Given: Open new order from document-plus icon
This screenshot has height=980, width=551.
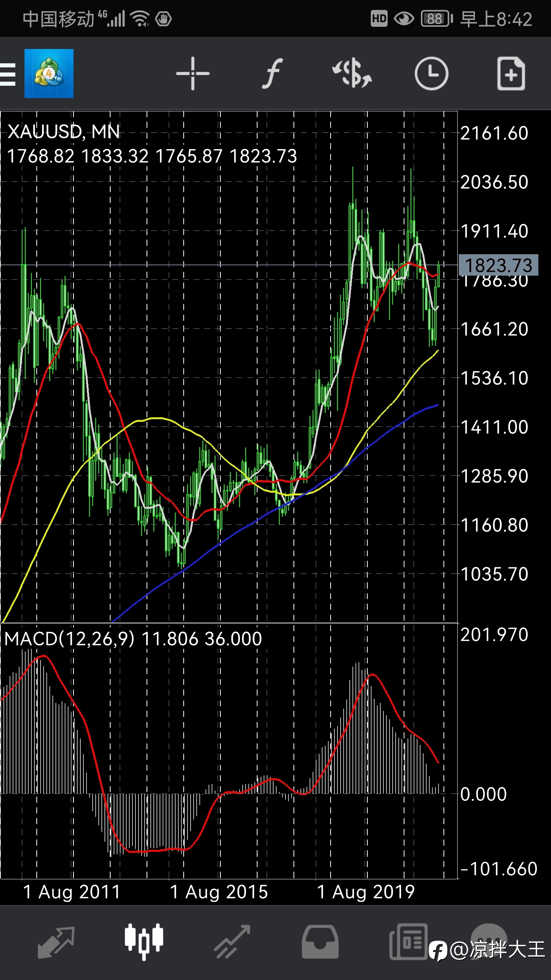Looking at the screenshot, I should (511, 73).
